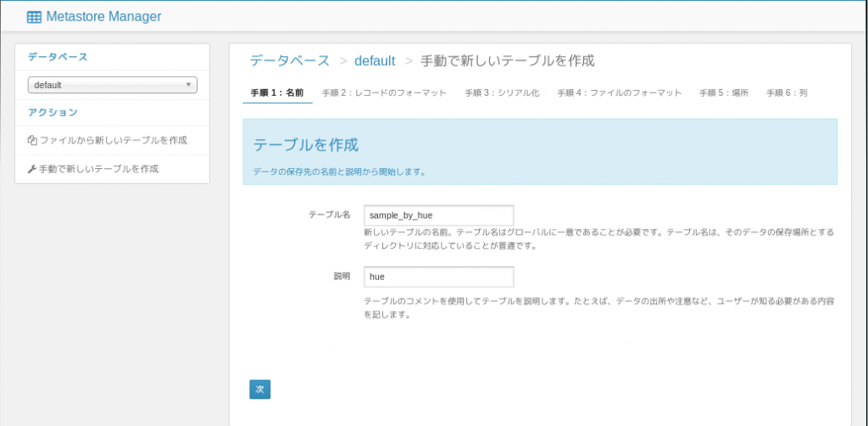Open the Metastore Manager title link
Viewport: 868px width, 426px height.
[103, 17]
